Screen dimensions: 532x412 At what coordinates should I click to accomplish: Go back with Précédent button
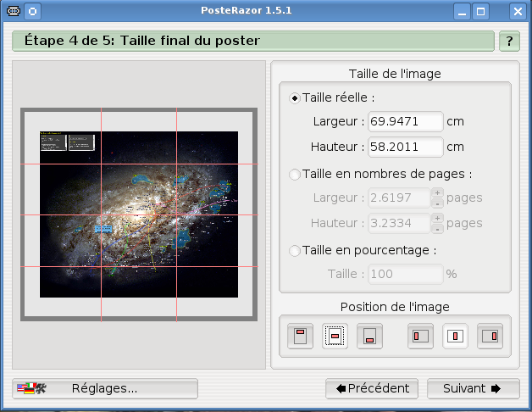(x=372, y=388)
